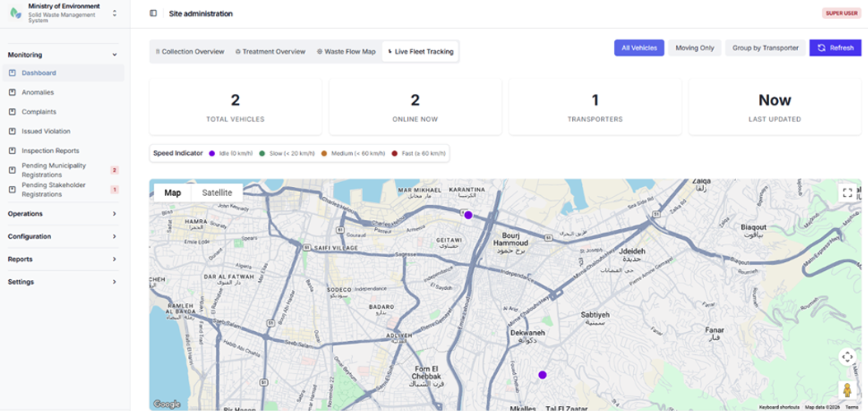Open the Dashboard page

[x=63, y=72]
